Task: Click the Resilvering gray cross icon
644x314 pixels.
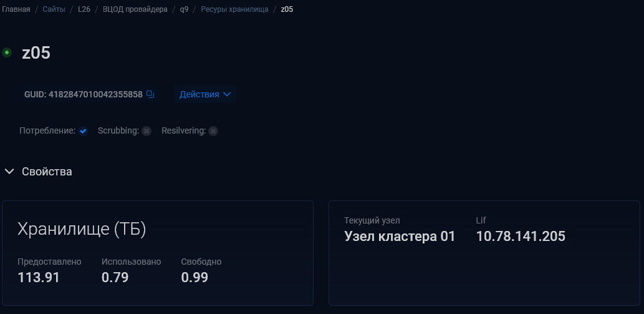Action: point(213,131)
